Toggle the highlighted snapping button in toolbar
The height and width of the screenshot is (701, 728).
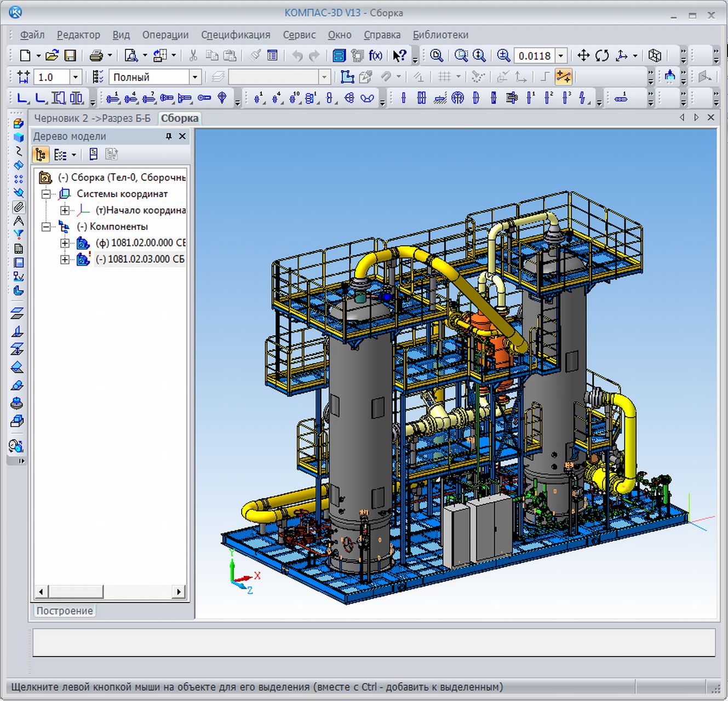(563, 77)
